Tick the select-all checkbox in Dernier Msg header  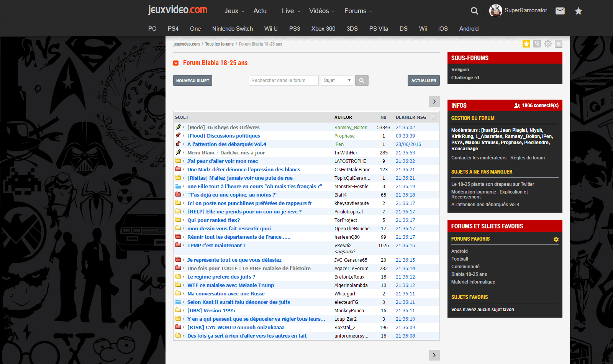coord(434,117)
